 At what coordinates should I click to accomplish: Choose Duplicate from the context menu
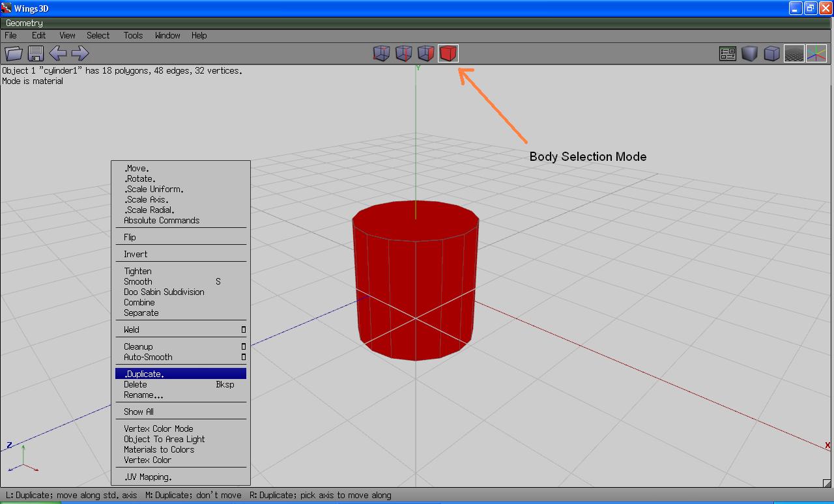pos(144,374)
